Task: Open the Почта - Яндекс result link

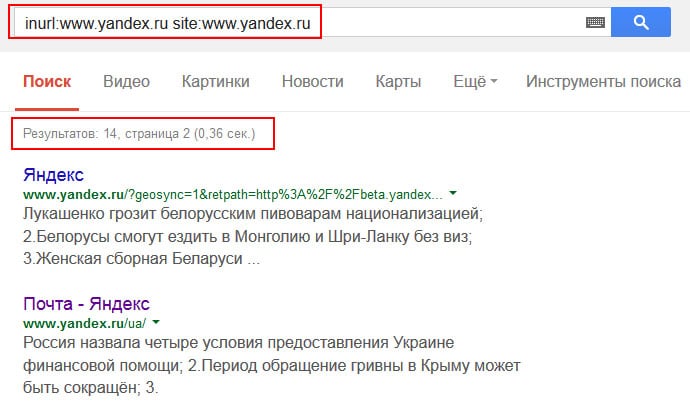Action: click(86, 304)
